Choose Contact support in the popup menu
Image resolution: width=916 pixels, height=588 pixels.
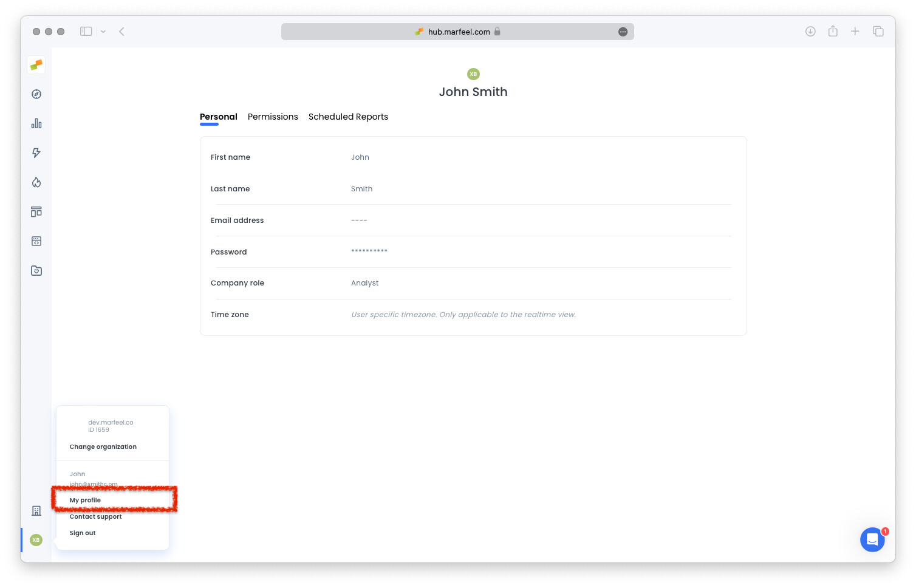pos(95,516)
